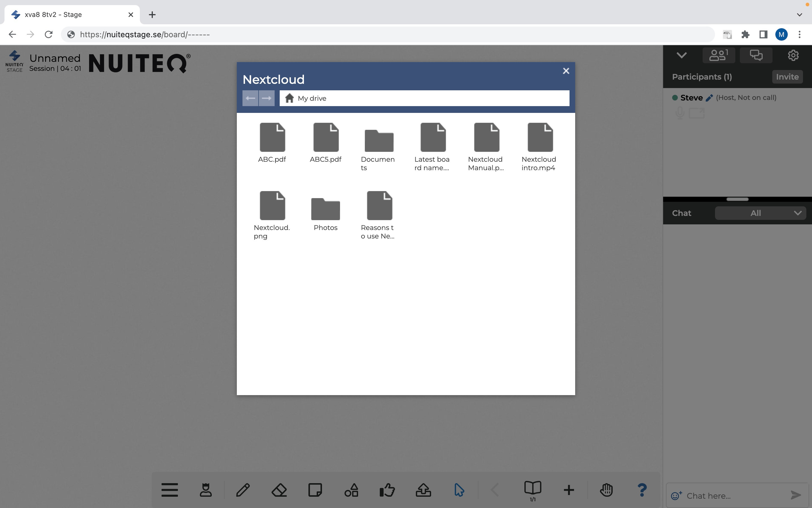Open the browser extensions puzzle menu

tap(745, 34)
